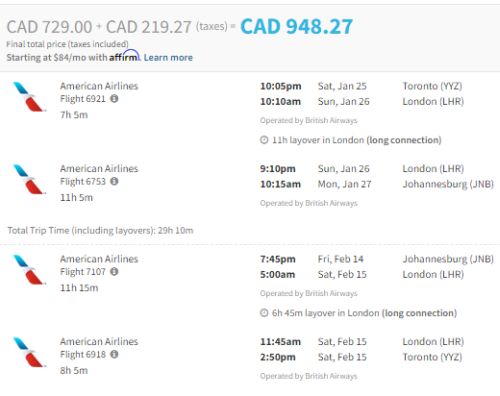Click the CAD 219.27 taxes amount
This screenshot has width=500, height=396.
149,27
